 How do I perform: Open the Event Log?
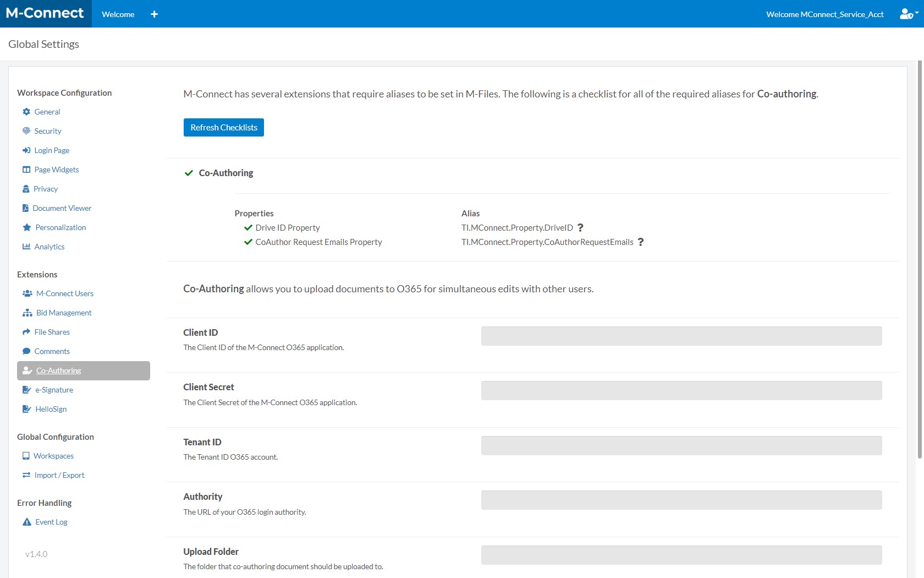[50, 521]
